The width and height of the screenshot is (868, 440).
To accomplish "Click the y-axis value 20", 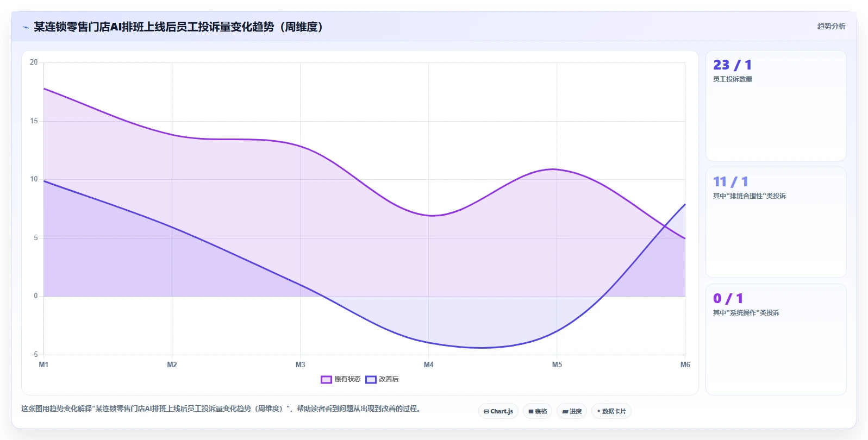I will [34, 62].
